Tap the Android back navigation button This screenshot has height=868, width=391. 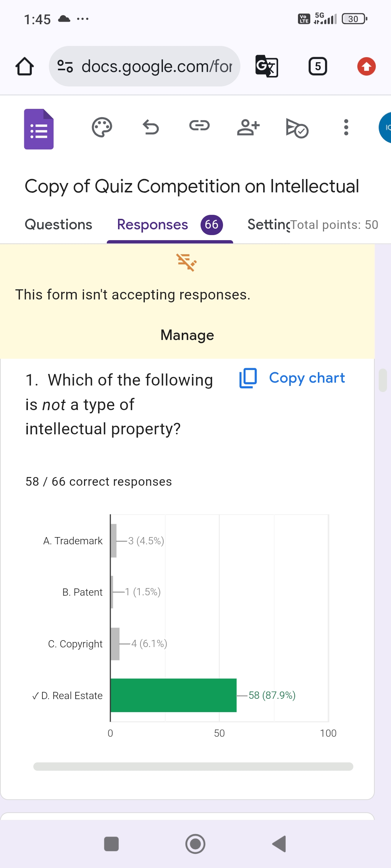[x=279, y=844]
